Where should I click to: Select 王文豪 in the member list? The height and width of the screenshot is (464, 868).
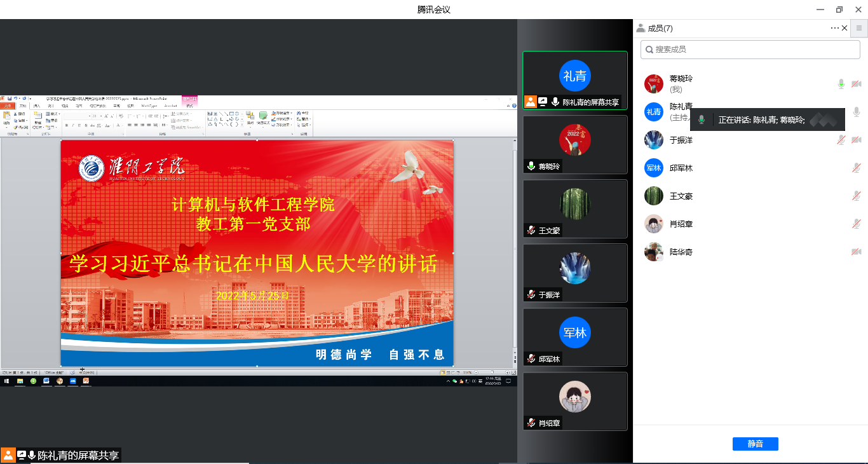point(681,196)
